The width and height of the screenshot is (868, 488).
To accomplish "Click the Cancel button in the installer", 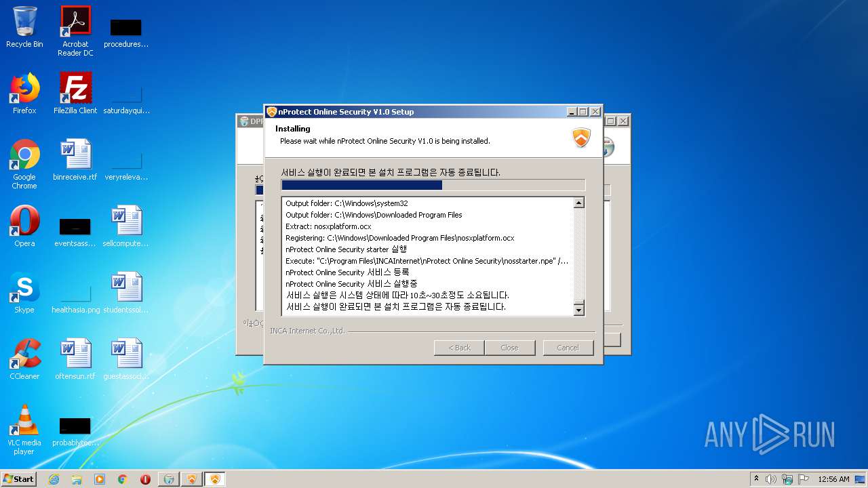I will [568, 348].
